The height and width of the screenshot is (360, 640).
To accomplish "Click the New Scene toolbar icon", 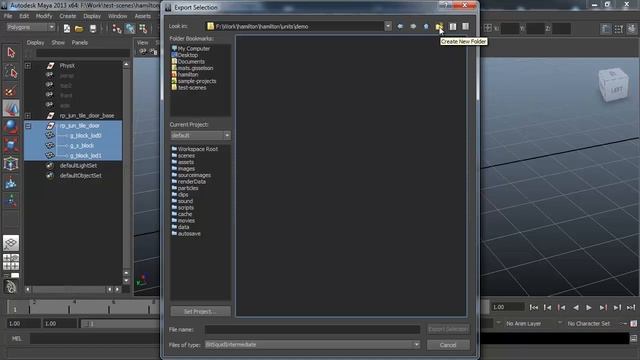I will (x=67, y=28).
